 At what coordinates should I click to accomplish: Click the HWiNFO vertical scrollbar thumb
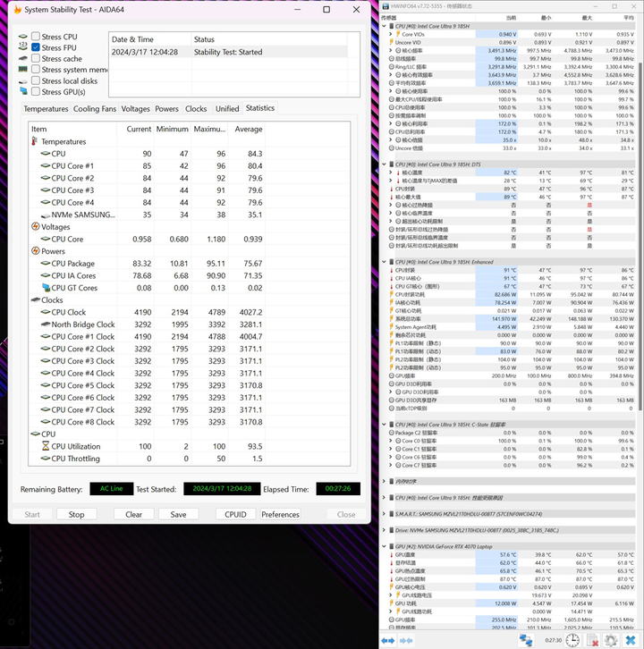pos(640,236)
